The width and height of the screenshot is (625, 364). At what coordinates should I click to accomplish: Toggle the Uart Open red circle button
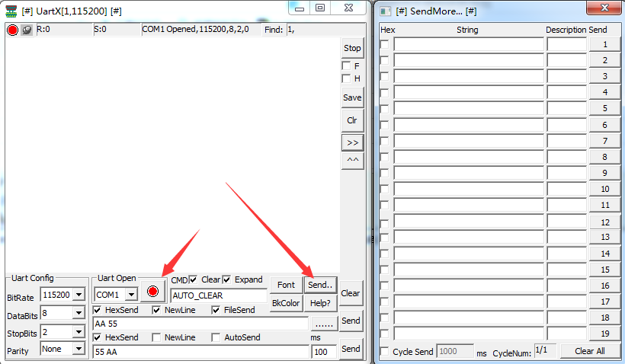pyautogui.click(x=152, y=291)
